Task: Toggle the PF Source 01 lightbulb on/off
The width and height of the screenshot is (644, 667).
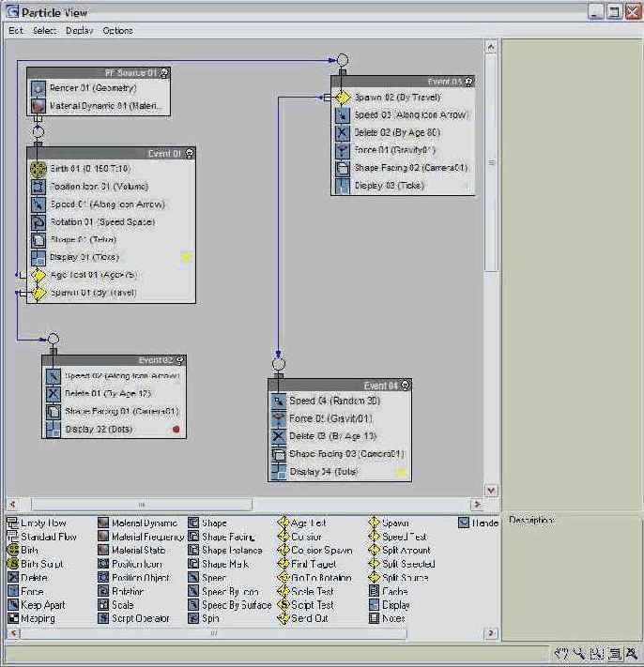Action: click(x=164, y=73)
